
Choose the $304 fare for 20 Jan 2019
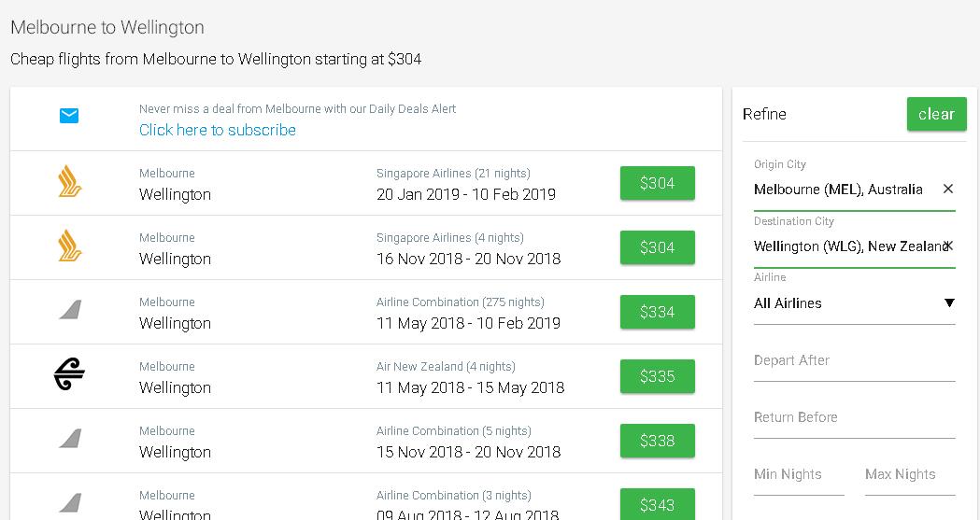(657, 183)
